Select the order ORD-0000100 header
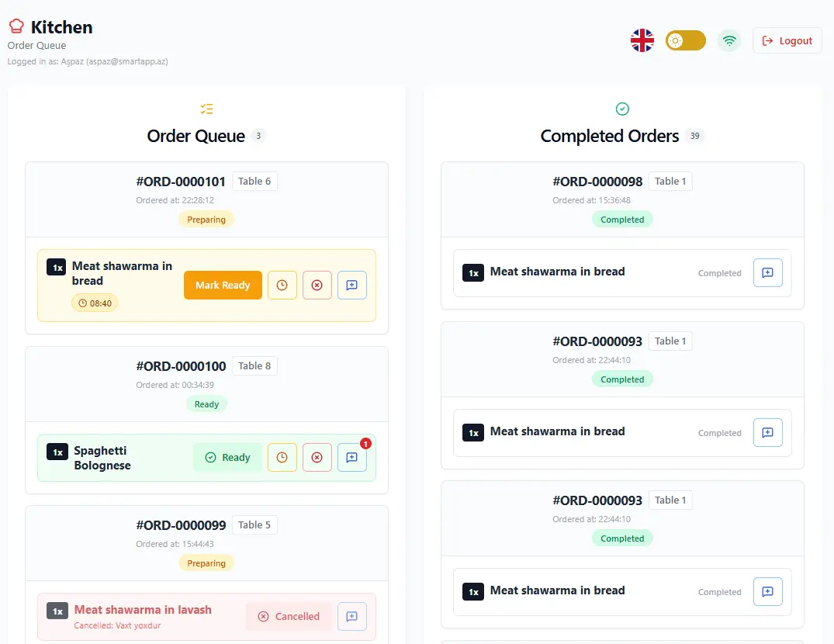Image resolution: width=834 pixels, height=644 pixels. (x=207, y=385)
